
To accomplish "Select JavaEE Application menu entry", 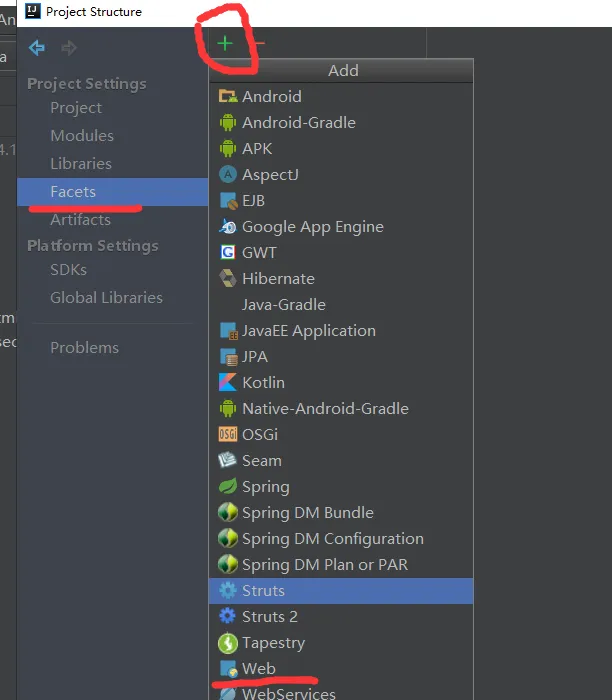I will click(309, 331).
